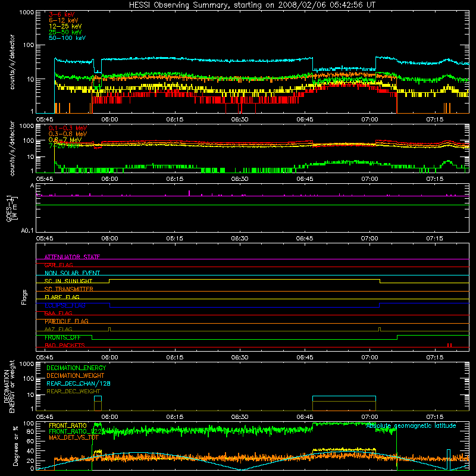Click the 0.1-0.3 MeV legend label
This screenshot has width=476, height=476.
pyautogui.click(x=68, y=128)
